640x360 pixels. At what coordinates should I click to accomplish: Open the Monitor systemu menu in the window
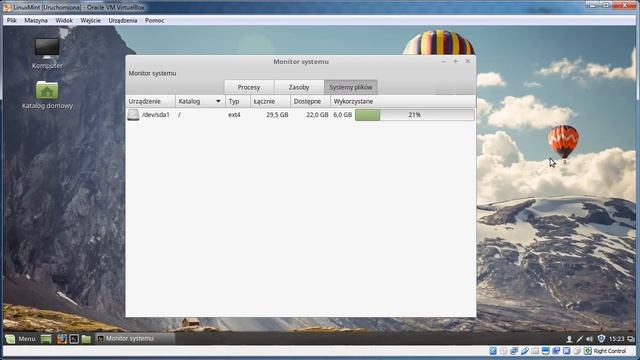coord(152,73)
